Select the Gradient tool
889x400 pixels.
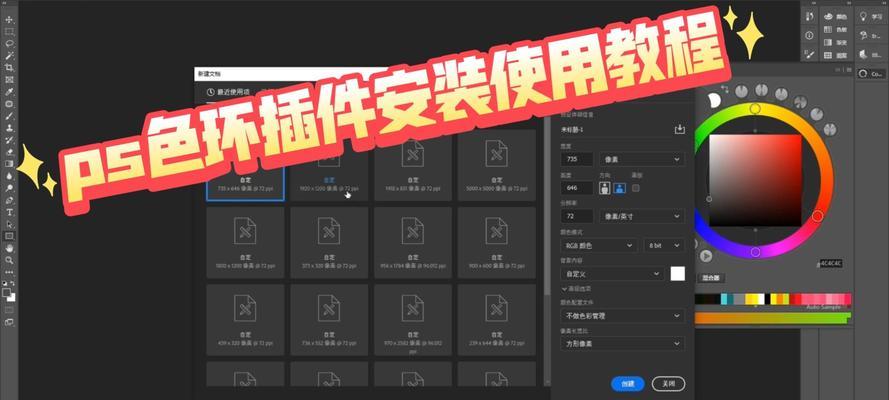click(10, 164)
